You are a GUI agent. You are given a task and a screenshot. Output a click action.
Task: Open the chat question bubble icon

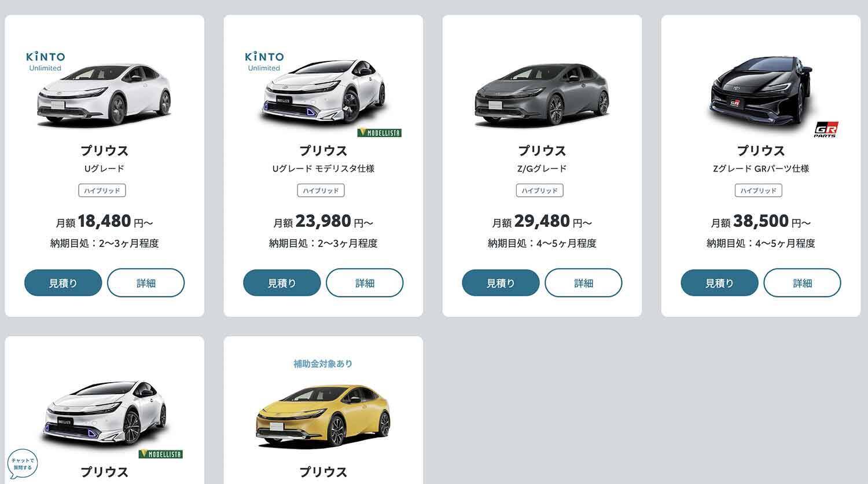click(x=22, y=464)
